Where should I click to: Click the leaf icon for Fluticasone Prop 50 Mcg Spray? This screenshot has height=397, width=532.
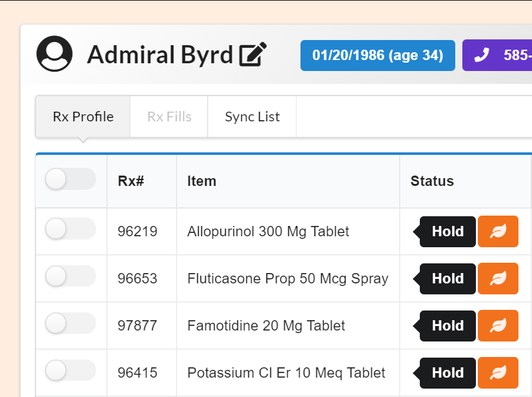(x=498, y=278)
